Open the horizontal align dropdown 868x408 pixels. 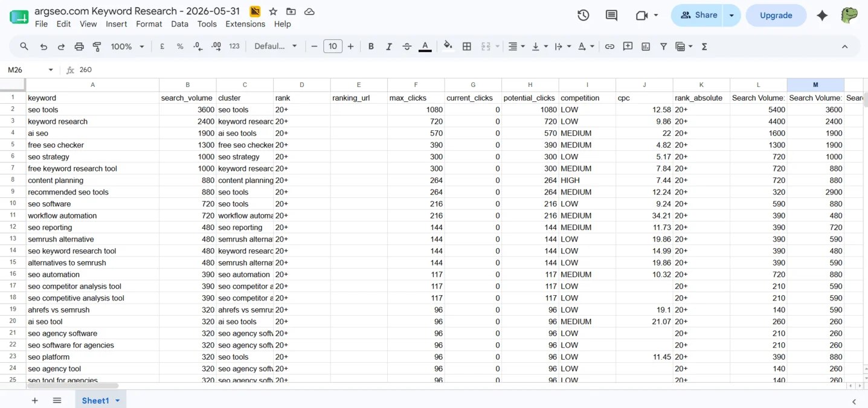[x=516, y=46]
